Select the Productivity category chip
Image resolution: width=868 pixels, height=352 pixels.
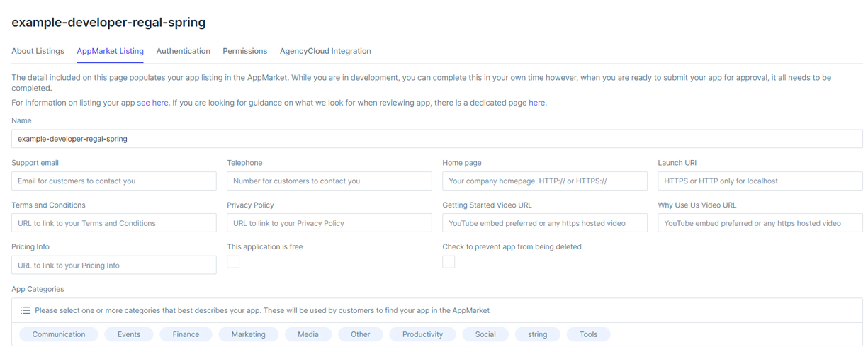(x=422, y=334)
